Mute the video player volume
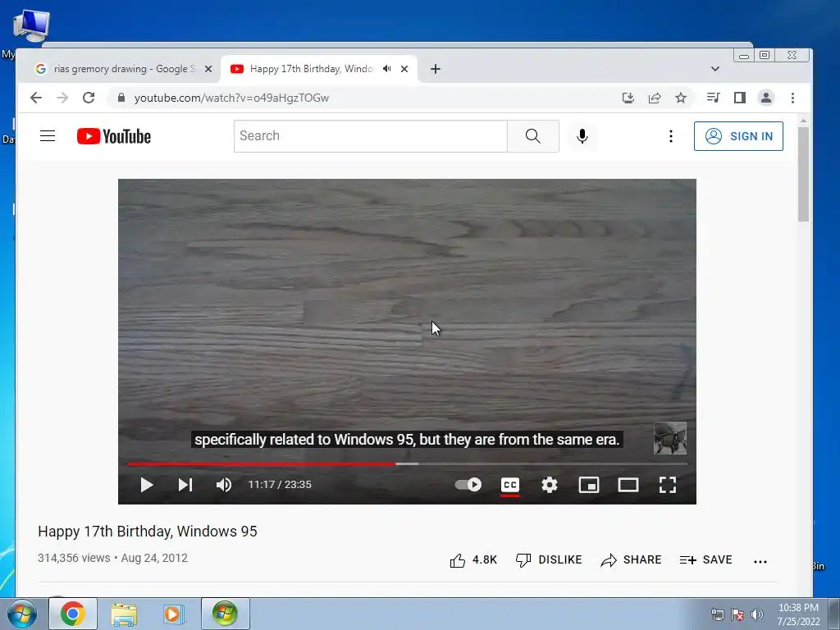 pyautogui.click(x=224, y=485)
